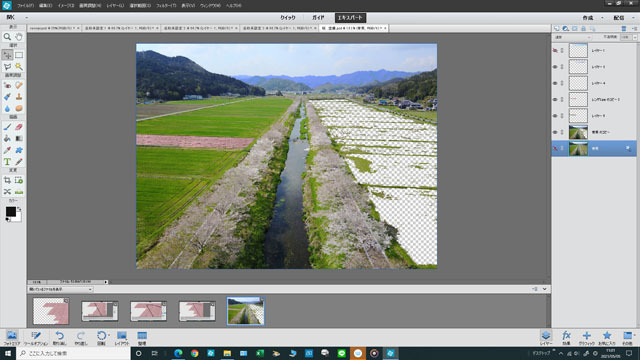Viewport: 640px width, 360px height.
Task: Hide the layer just below レイヤー 4
Action: [x=555, y=100]
